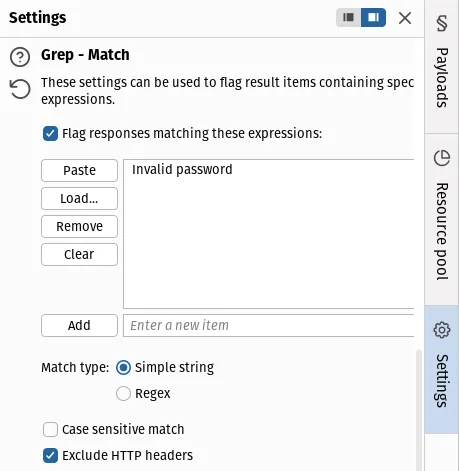Open the Payloads side tab
The image size is (459, 471).
click(442, 67)
